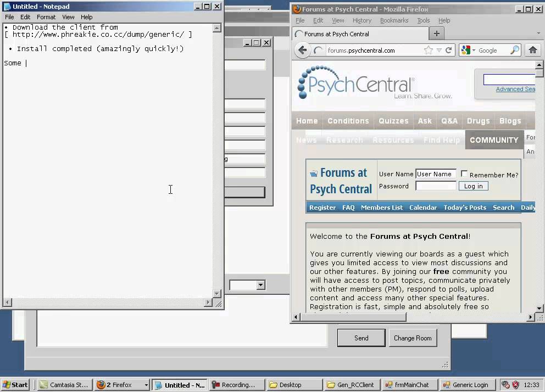545x392 pixels.
Task: Click the magnifier search icon in Firefox search box
Action: click(x=515, y=51)
